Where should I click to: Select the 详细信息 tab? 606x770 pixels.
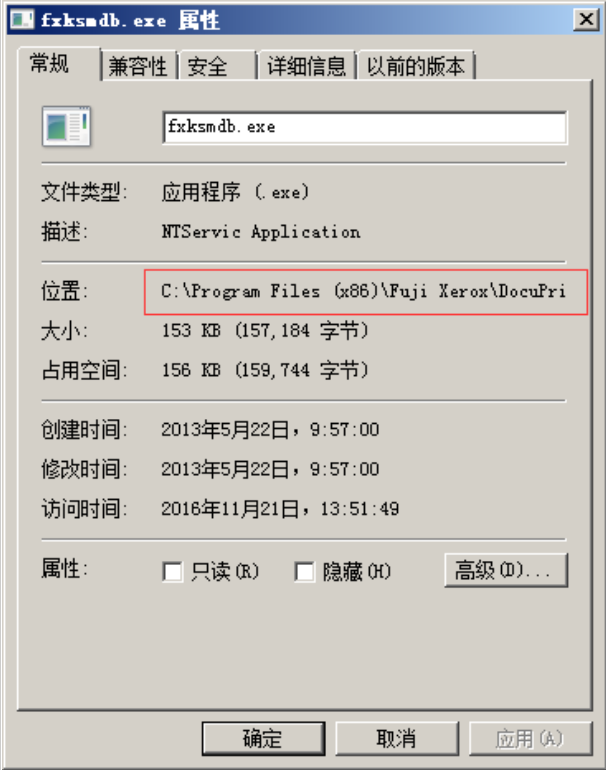click(x=307, y=66)
